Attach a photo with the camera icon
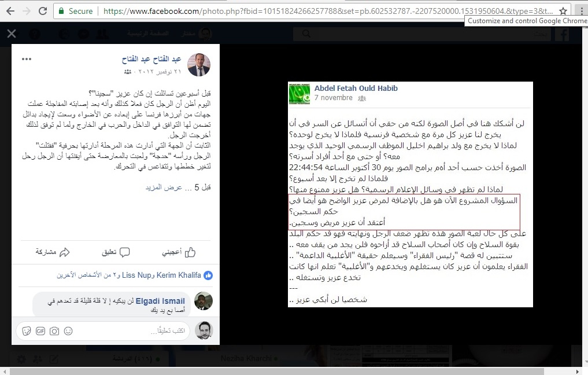Image resolution: width=588 pixels, height=375 pixels. [54, 330]
